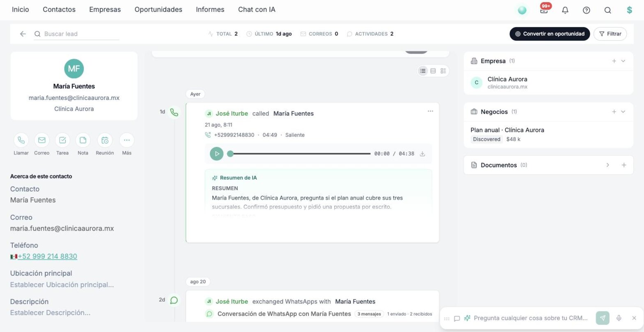Viewport: 644px width, 332px height.
Task: Play the call recording
Action: (217, 154)
